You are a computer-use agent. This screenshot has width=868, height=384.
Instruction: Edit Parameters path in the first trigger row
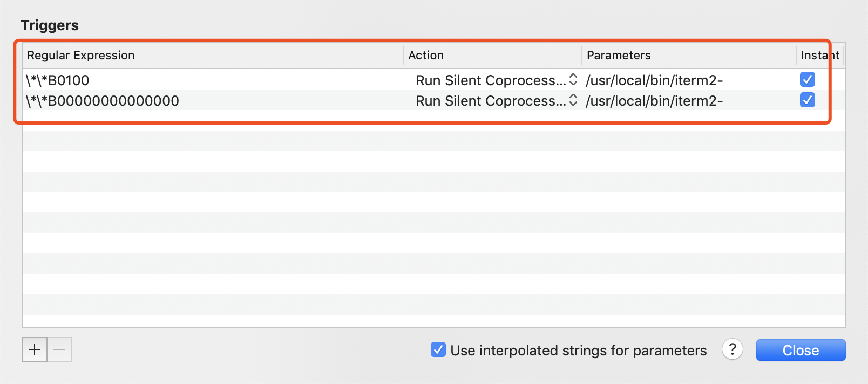click(x=654, y=80)
